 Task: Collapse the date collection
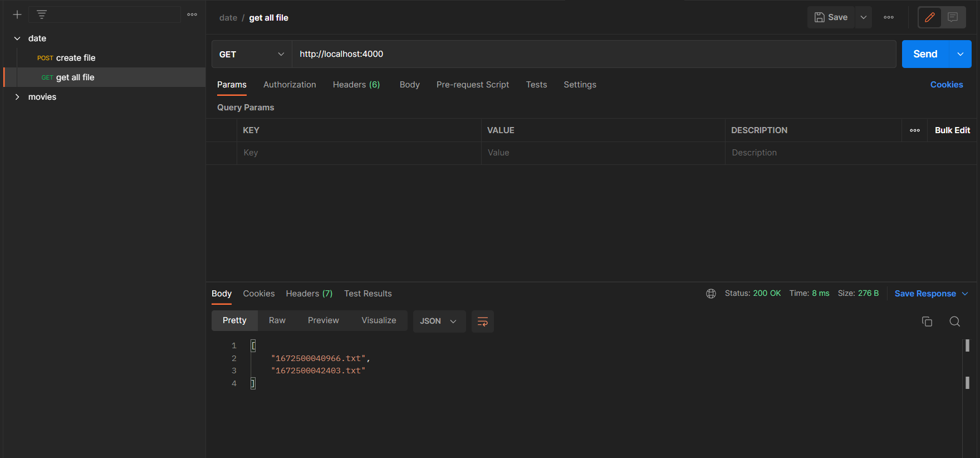click(x=17, y=38)
